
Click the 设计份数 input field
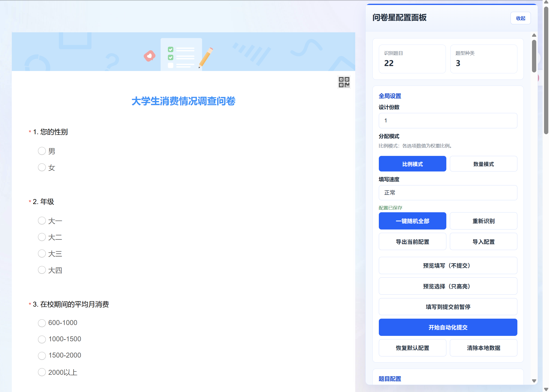tap(448, 121)
